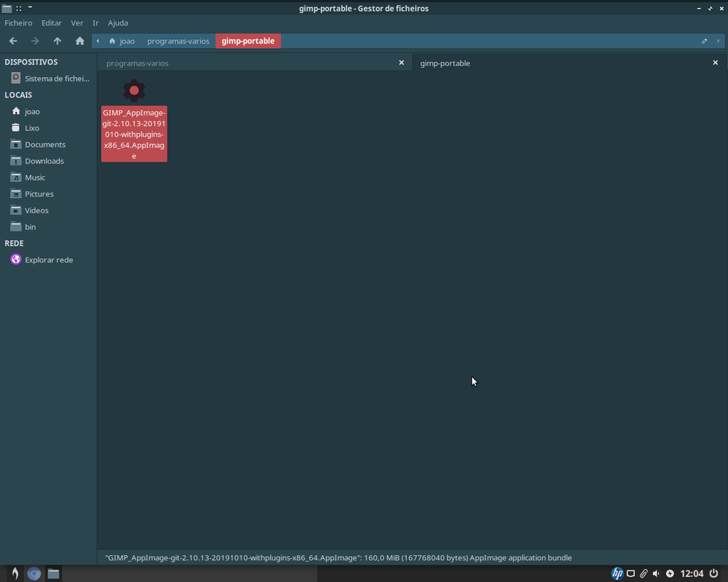728x582 pixels.
Task: Click the GIMP_AppImage file name label
Action: pos(134,134)
